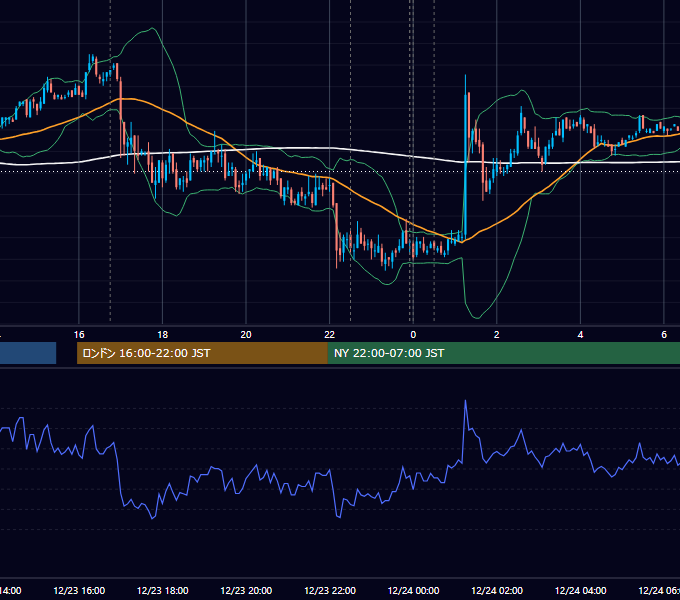680x600 pixels.
Task: Click the 12/23 20:00 date label
Action: pos(246,590)
